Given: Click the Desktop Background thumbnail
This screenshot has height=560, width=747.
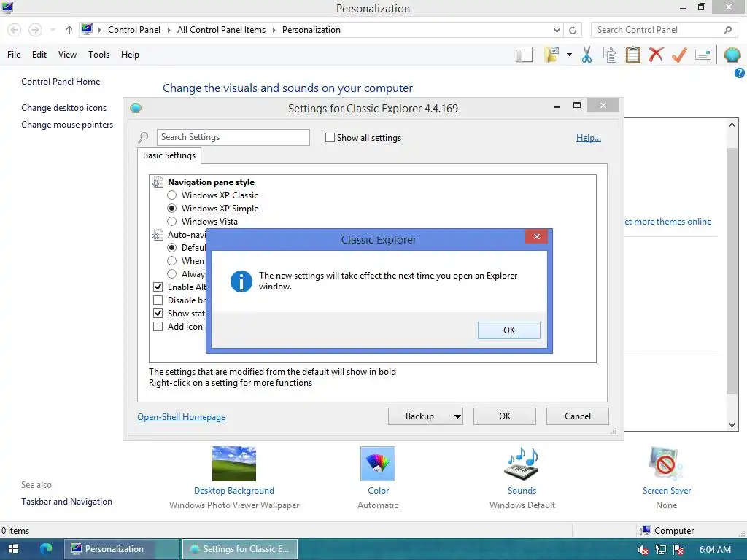Looking at the screenshot, I should pos(234,463).
